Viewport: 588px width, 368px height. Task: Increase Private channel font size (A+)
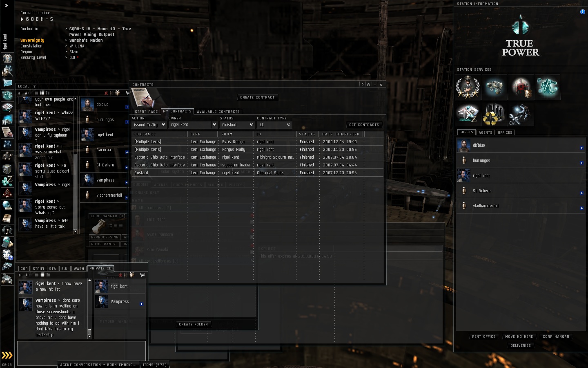28,275
